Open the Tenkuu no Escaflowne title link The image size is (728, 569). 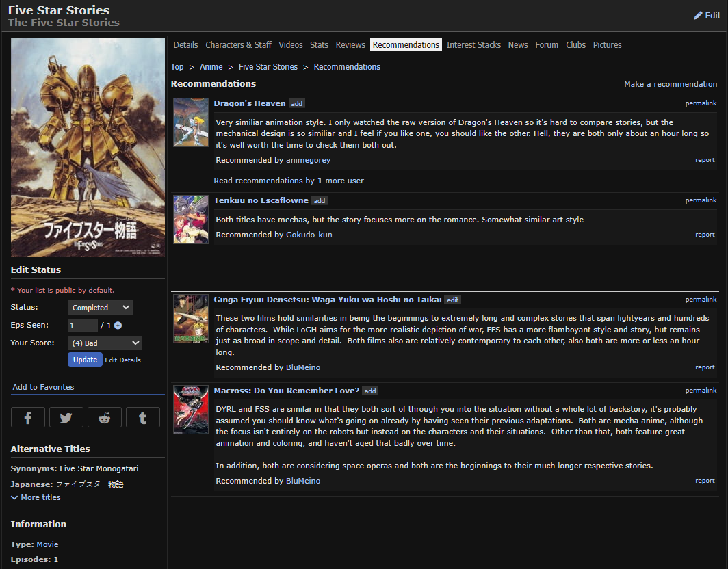(x=261, y=200)
